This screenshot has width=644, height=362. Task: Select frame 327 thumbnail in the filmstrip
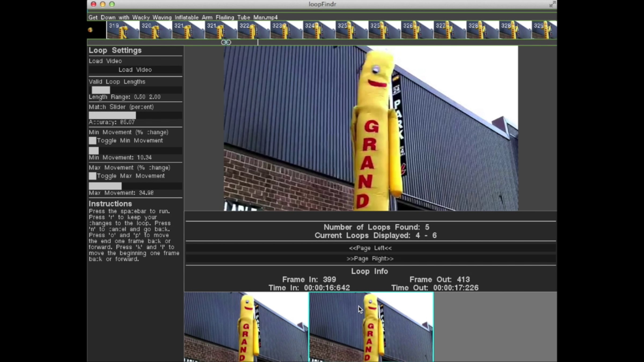pyautogui.click(x=450, y=30)
